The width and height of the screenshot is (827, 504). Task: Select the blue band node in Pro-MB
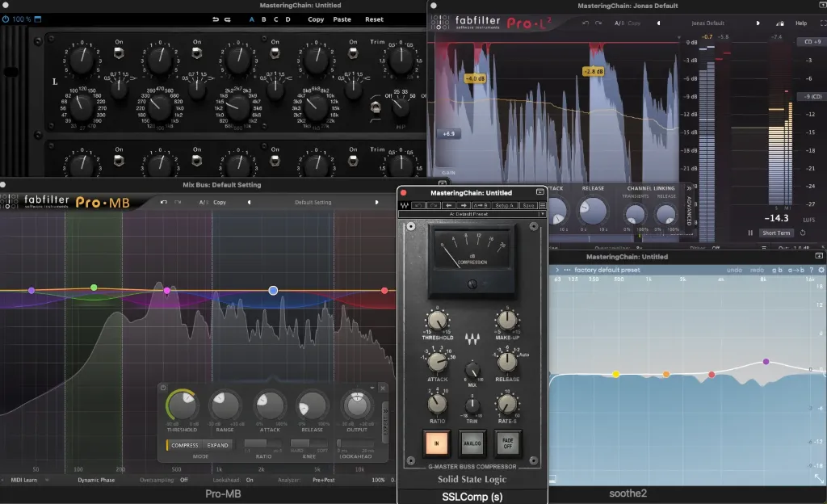pos(273,291)
